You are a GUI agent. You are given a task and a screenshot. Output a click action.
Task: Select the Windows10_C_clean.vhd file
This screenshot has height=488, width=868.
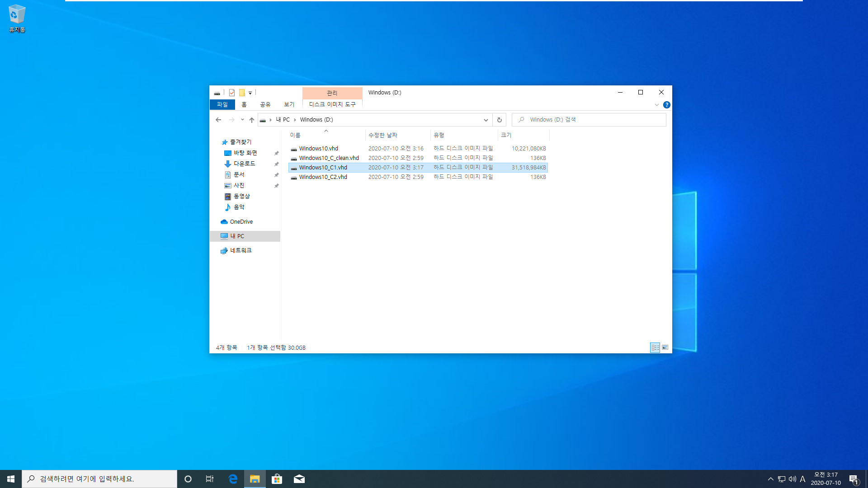click(418, 158)
